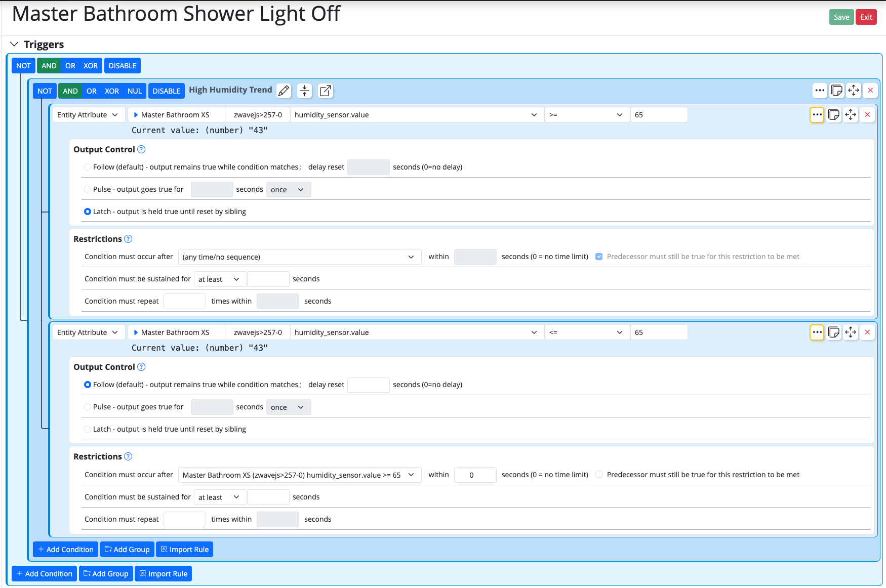Click the green Save button
This screenshot has width=886, height=588.
(x=841, y=17)
